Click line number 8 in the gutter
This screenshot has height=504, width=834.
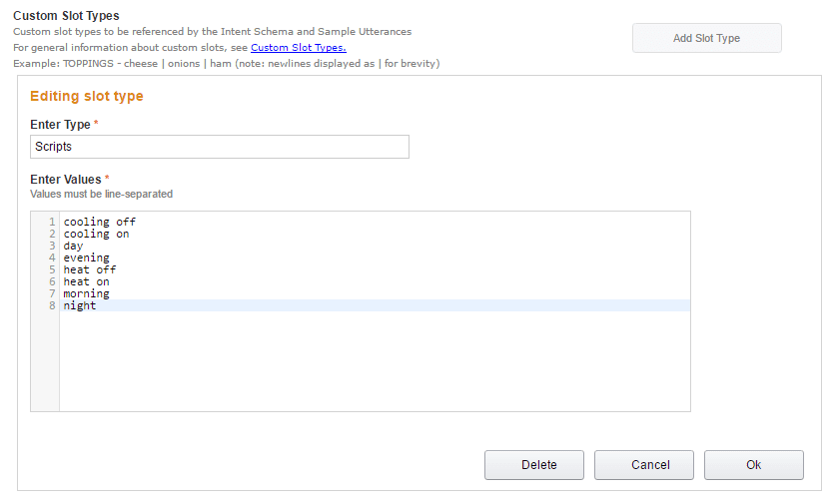(x=51, y=305)
